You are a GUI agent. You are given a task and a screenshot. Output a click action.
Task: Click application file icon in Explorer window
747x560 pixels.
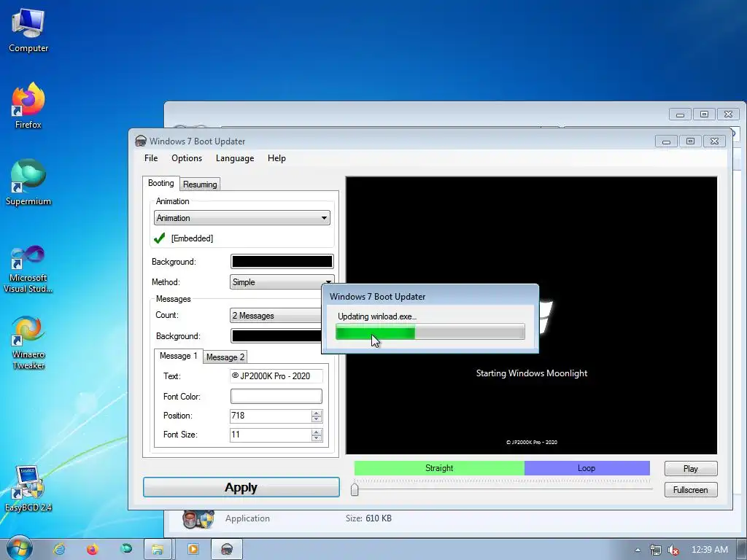pyautogui.click(x=198, y=519)
